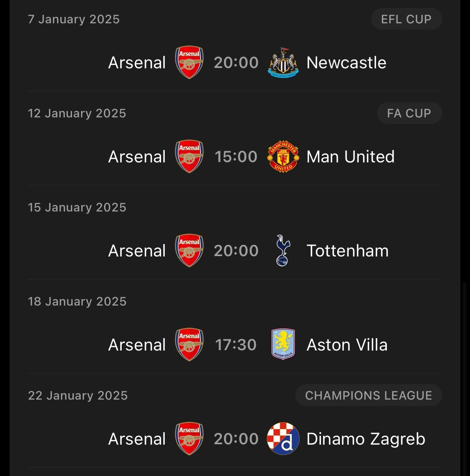
Task: Click the Newcastle United crest
Action: pyautogui.click(x=283, y=62)
